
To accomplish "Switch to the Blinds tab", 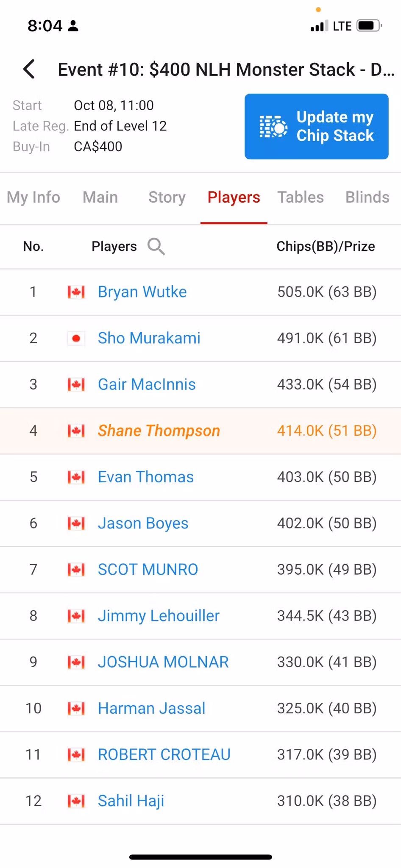I will 367,197.
